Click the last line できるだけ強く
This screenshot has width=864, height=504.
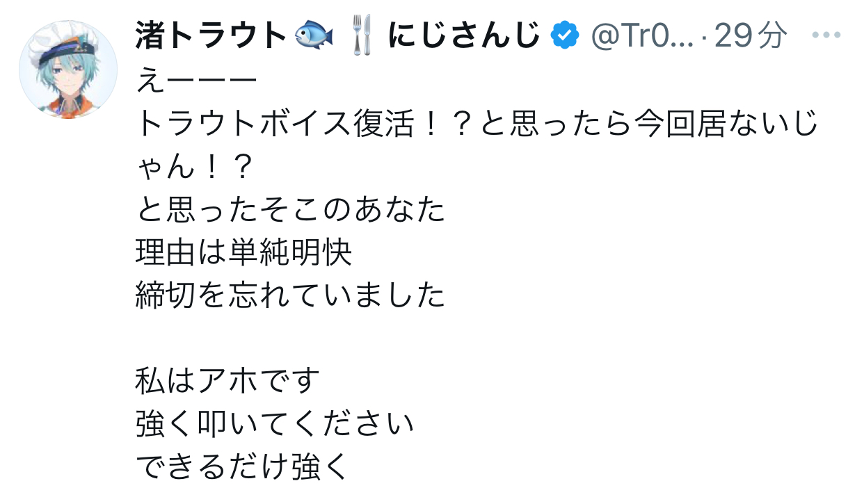(241, 467)
